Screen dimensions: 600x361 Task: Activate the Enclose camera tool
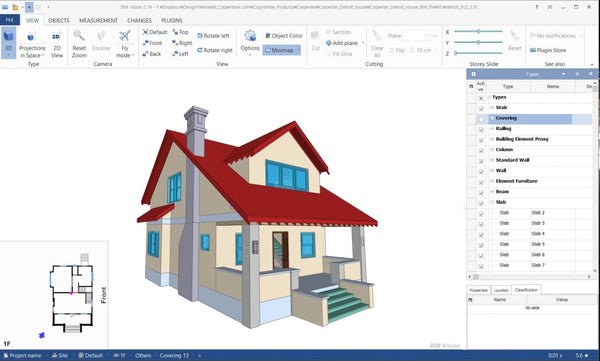(x=101, y=41)
